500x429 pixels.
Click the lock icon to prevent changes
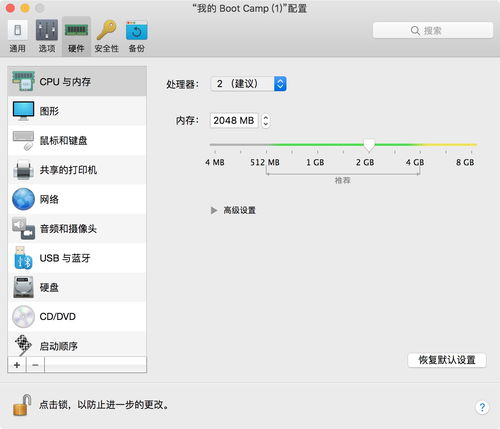click(22, 405)
